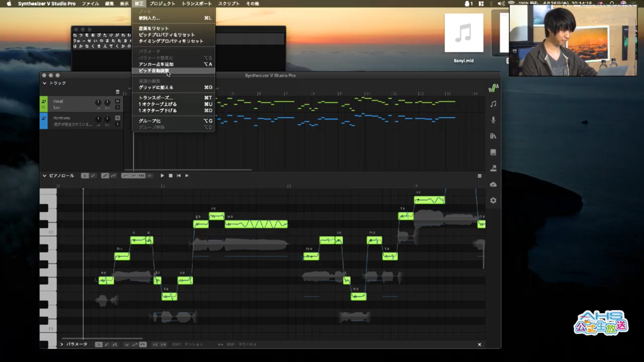
Task: Start playback with the play button
Action: pyautogui.click(x=162, y=176)
